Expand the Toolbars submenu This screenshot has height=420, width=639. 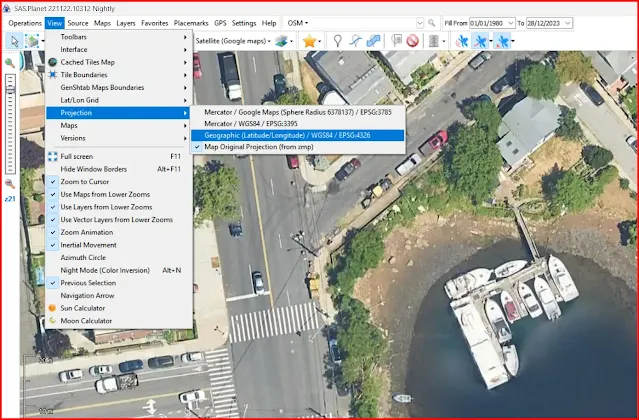point(118,37)
